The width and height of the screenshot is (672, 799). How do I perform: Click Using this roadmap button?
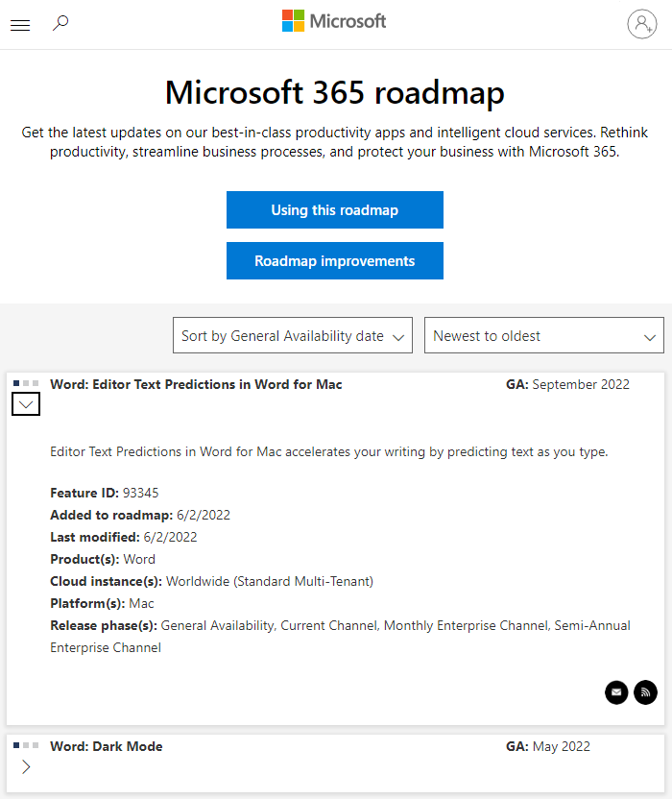[335, 210]
